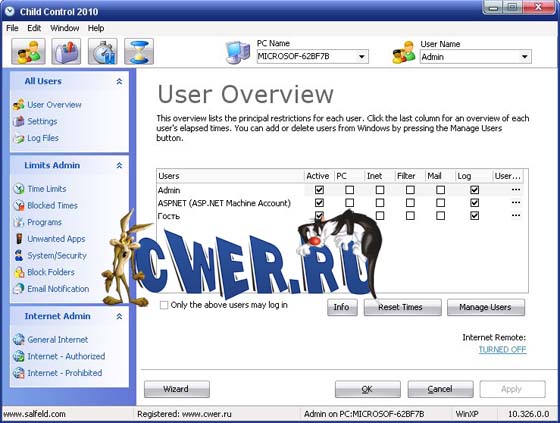The image size is (560, 423).
Task: Click the Email Notification icon
Action: tap(19, 289)
